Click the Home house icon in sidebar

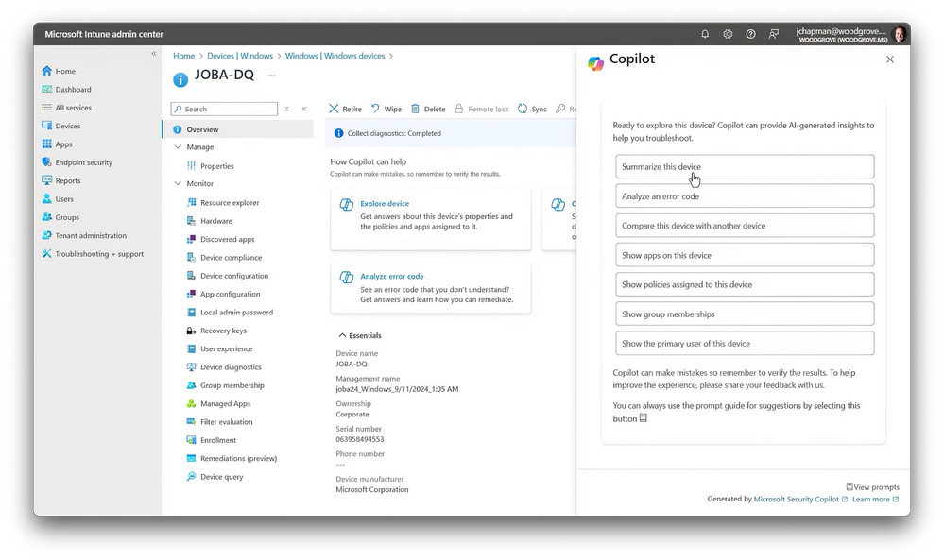pos(47,71)
